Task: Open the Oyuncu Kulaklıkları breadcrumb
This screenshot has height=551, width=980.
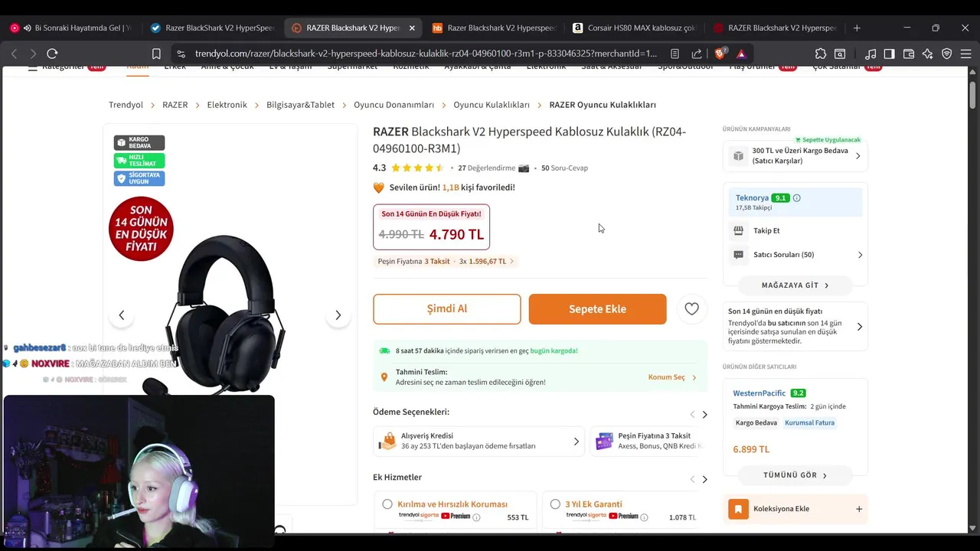Action: point(492,105)
